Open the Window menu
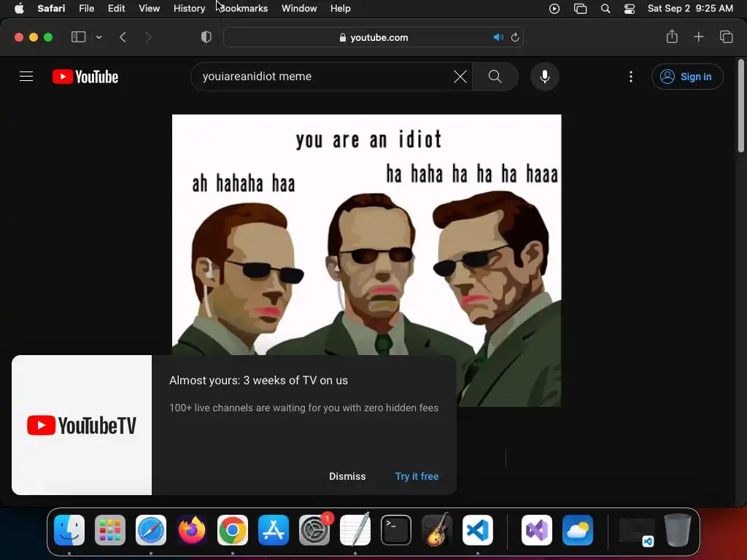This screenshot has width=747, height=560. pos(299,9)
